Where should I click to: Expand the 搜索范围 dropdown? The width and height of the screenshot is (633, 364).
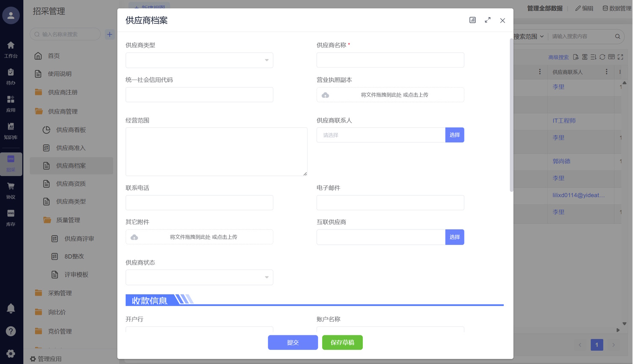(x=529, y=37)
